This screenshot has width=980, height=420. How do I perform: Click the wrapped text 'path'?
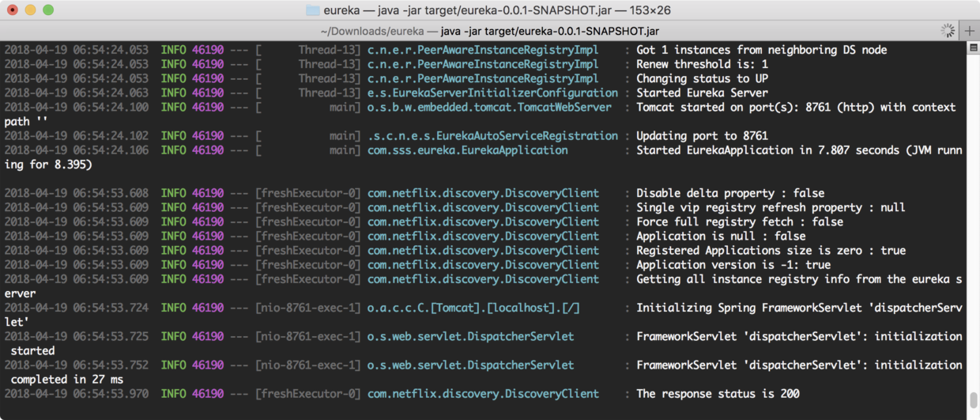pos(17,122)
